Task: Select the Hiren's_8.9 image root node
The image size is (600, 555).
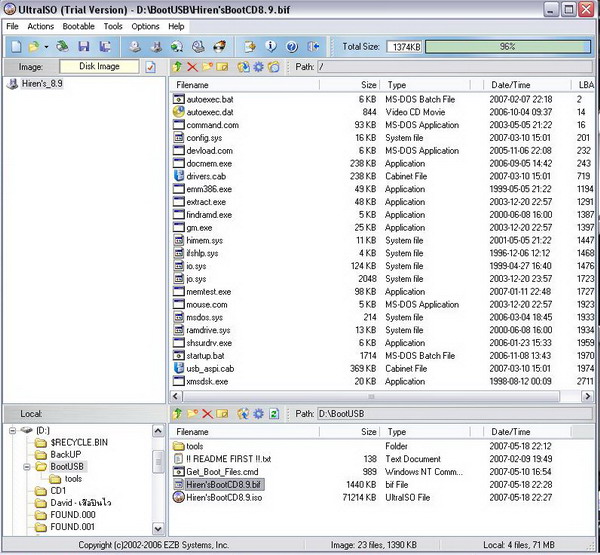Action: 42,83
